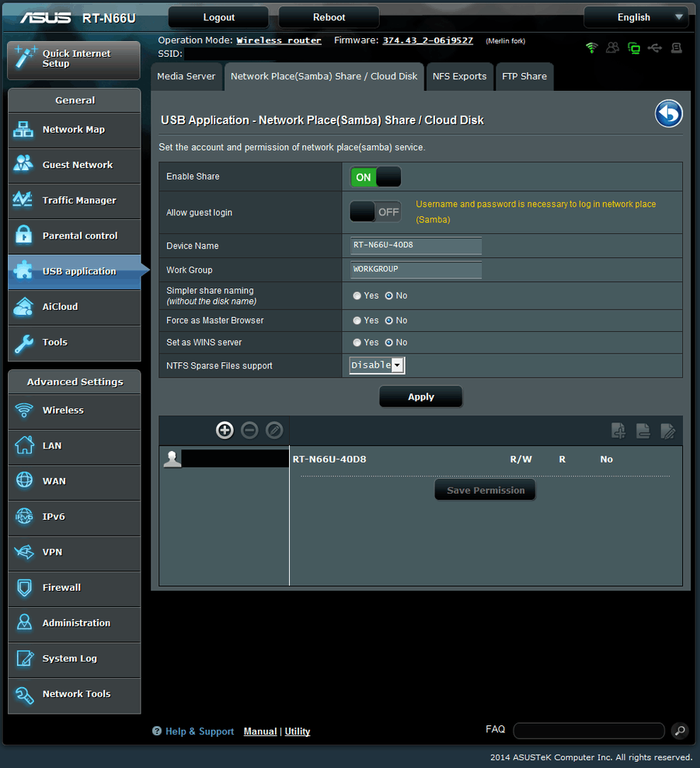700x768 pixels.
Task: Toggle the Allow guest login switch
Action: coord(375,212)
